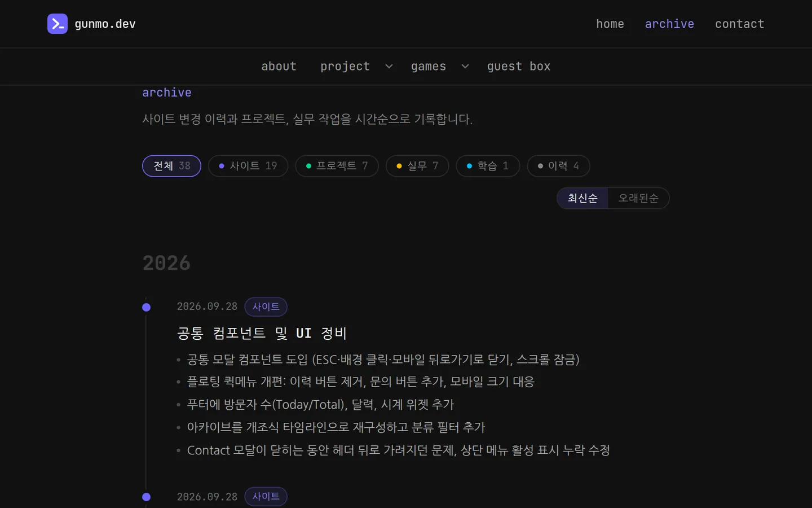Click the line 플로팅 퀵메뉴 개편
The image size is (812, 508).
coord(361,382)
